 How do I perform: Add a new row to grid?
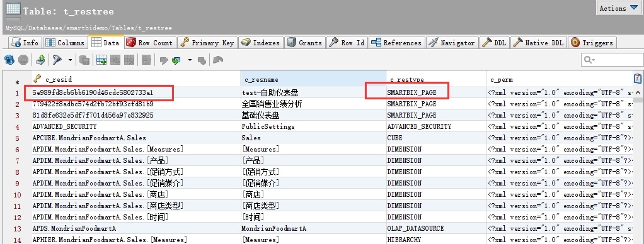pos(101,60)
